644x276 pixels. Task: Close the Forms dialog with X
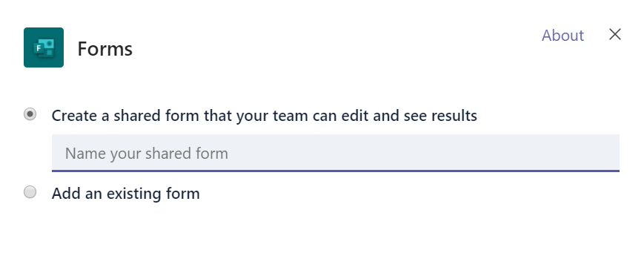[x=615, y=35]
